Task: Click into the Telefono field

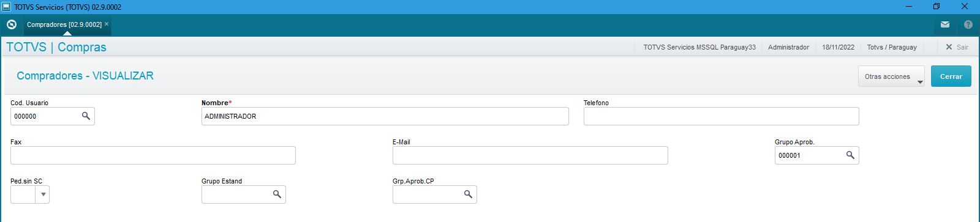Action: point(722,116)
